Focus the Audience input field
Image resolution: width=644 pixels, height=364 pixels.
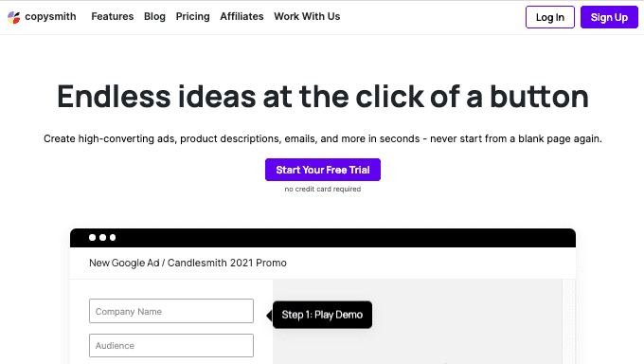point(171,345)
